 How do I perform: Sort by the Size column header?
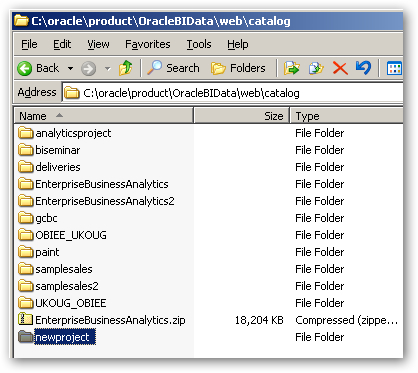[x=241, y=116]
